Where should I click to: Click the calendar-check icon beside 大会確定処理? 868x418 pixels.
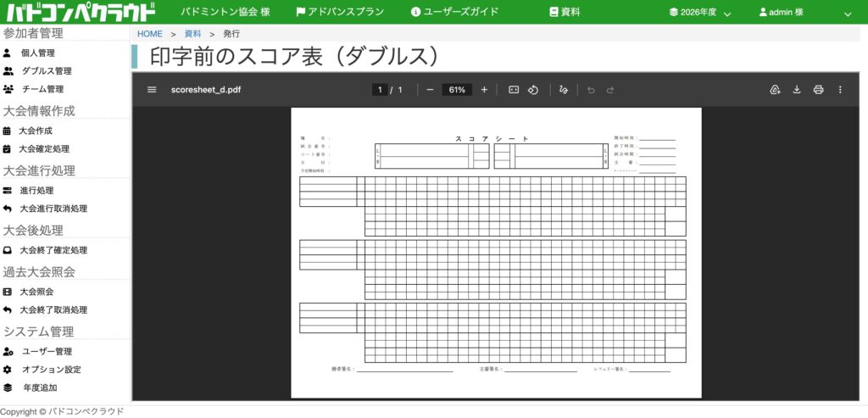coord(7,149)
